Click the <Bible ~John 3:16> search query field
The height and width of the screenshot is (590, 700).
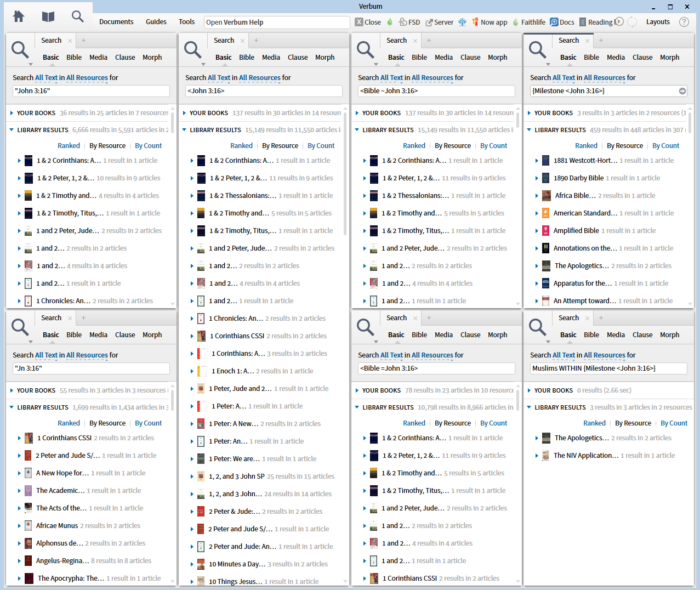pyautogui.click(x=436, y=91)
